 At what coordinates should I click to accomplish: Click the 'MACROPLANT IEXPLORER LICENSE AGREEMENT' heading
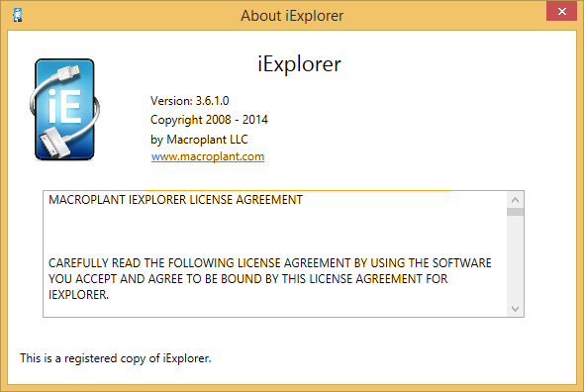(175, 200)
